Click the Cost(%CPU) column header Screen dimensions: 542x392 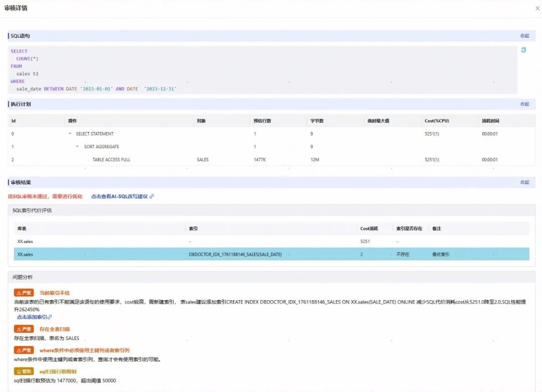coord(437,120)
